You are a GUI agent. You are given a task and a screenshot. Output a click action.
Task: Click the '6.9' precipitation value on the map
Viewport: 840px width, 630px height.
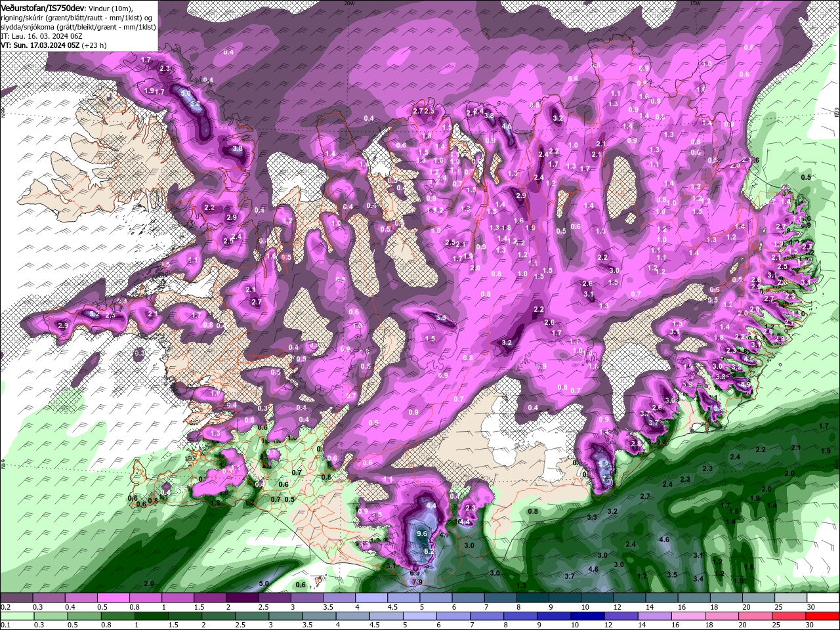coord(415,573)
